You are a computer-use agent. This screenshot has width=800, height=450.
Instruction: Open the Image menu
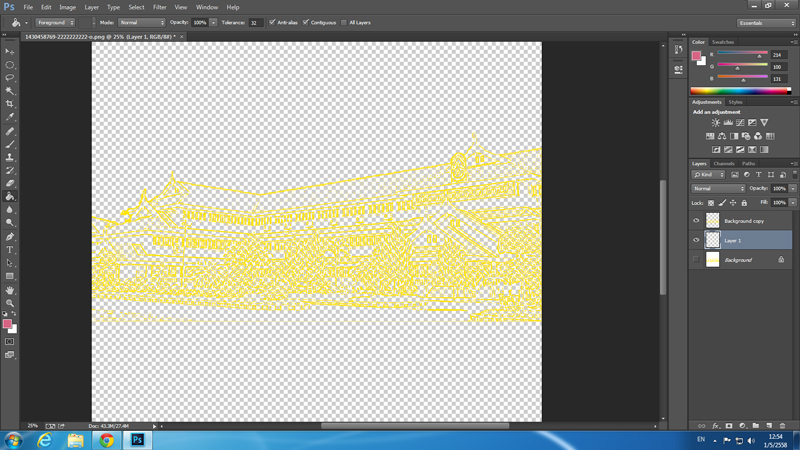67,7
